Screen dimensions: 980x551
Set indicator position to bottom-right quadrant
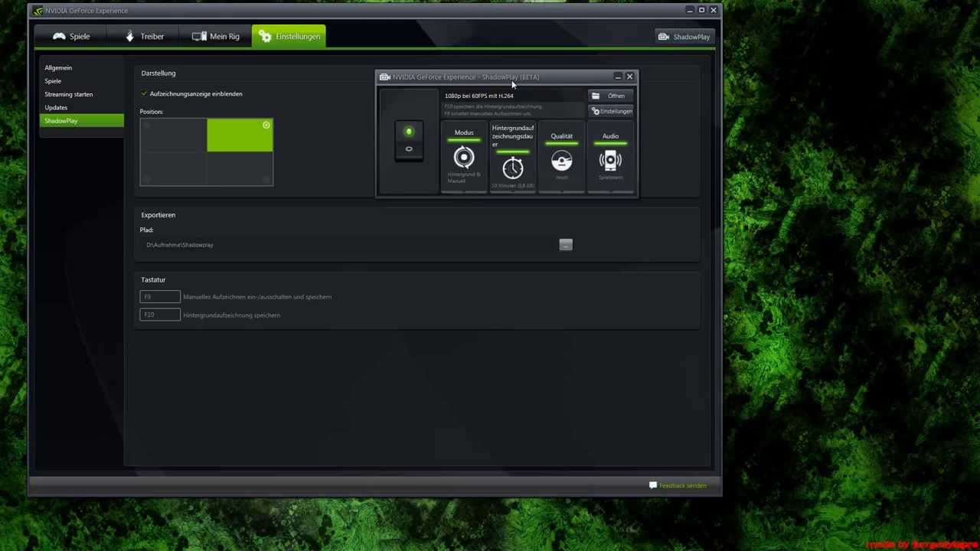coord(240,168)
